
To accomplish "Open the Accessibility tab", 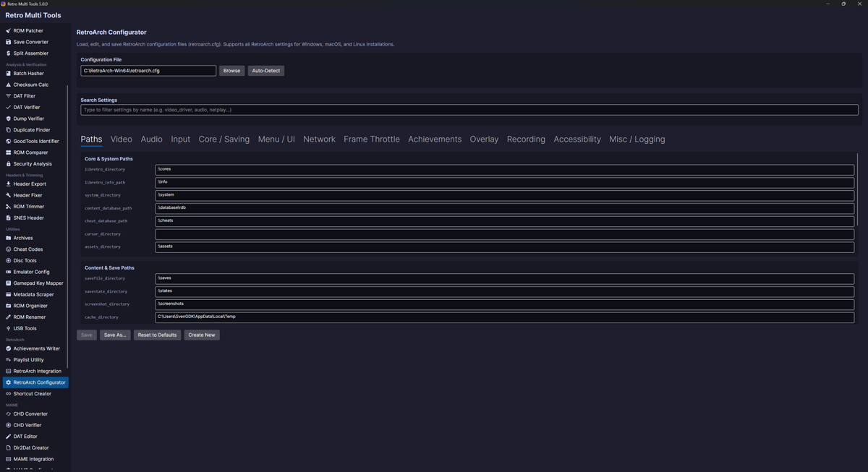I will [577, 140].
